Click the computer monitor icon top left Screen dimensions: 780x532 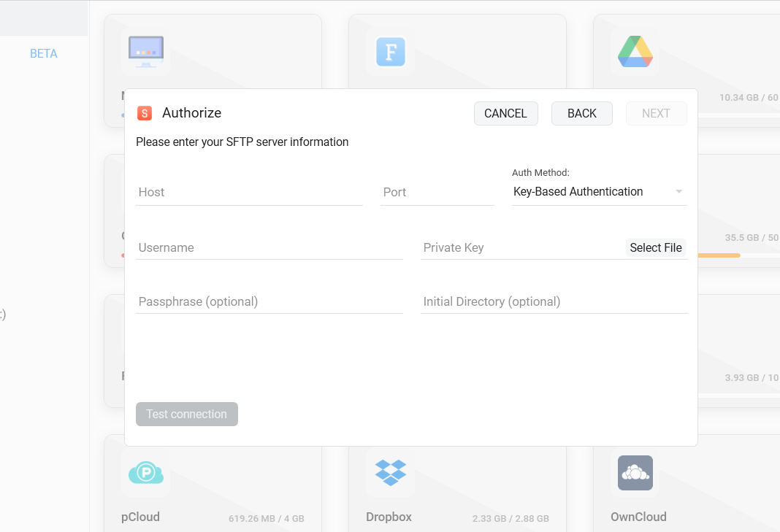tap(145, 52)
